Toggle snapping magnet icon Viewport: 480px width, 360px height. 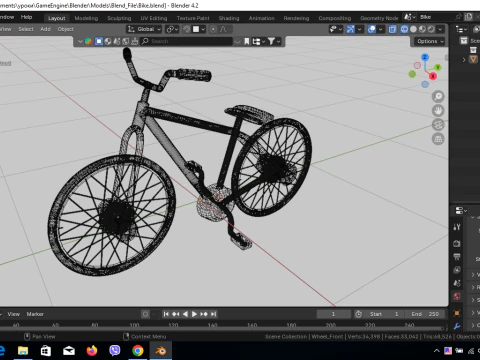pos(187,29)
